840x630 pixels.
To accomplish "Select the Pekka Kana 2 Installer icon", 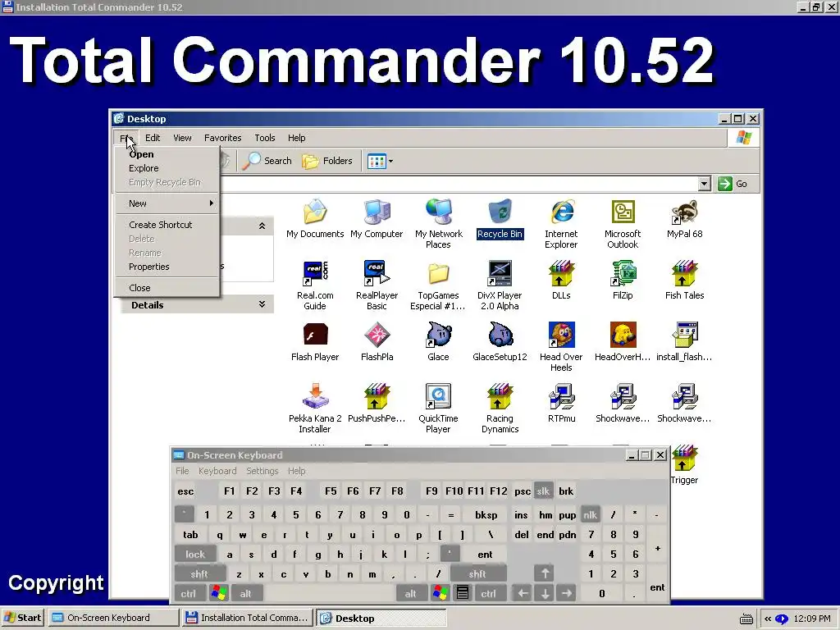I will (315, 396).
